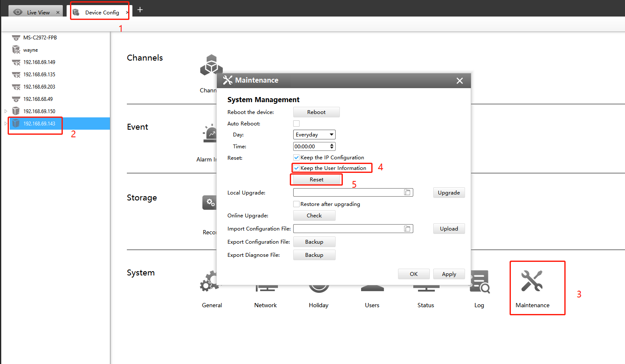Open the Day dropdown set to Everyday
Image resolution: width=625 pixels, height=364 pixels.
coord(314,135)
